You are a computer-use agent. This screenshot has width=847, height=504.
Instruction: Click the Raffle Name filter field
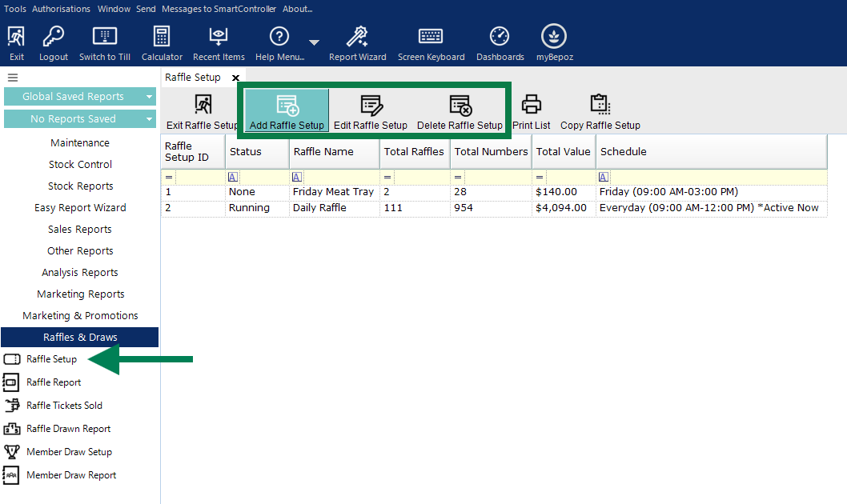(x=335, y=177)
